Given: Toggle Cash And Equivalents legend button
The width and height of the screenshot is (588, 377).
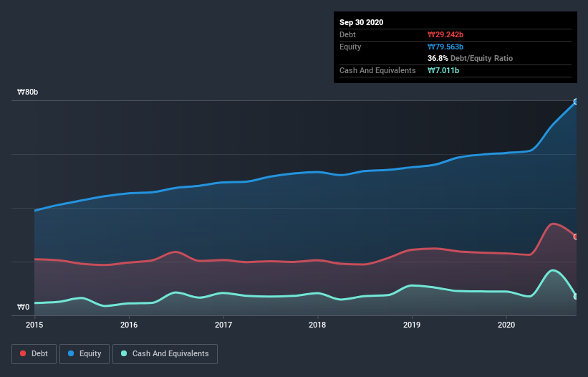Looking at the screenshot, I should pos(165,354).
